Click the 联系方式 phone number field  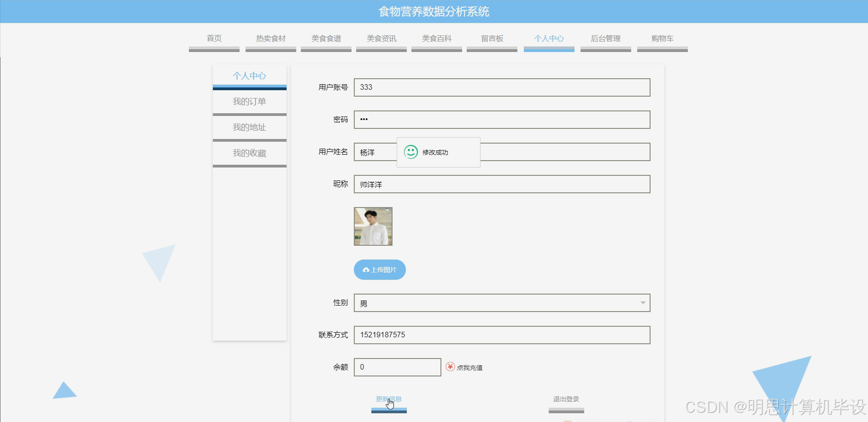click(502, 335)
